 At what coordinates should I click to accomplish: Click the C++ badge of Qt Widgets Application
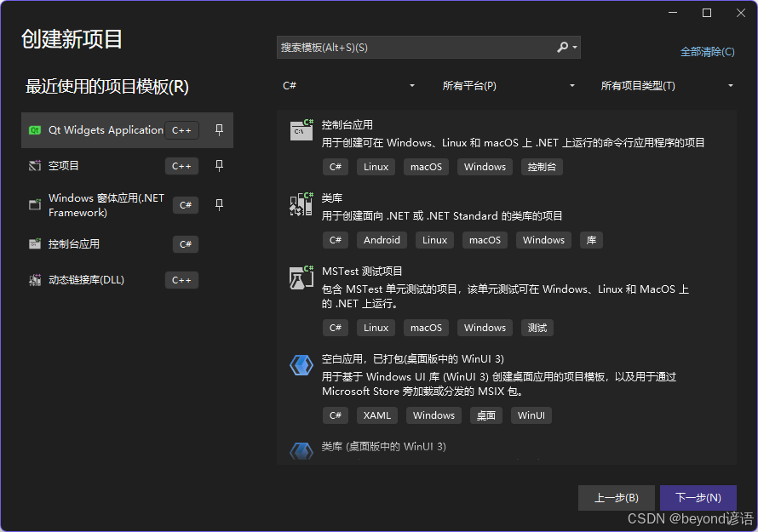point(181,130)
